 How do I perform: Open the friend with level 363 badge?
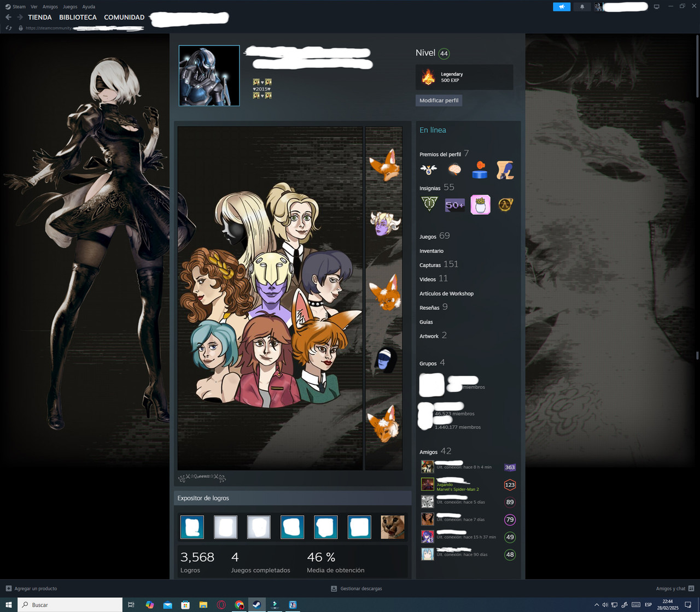pyautogui.click(x=468, y=467)
